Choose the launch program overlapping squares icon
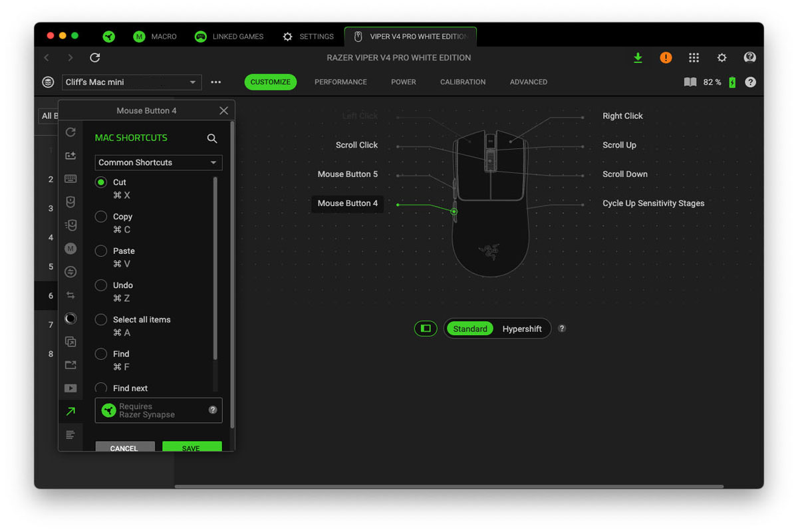798x532 pixels. pyautogui.click(x=70, y=342)
